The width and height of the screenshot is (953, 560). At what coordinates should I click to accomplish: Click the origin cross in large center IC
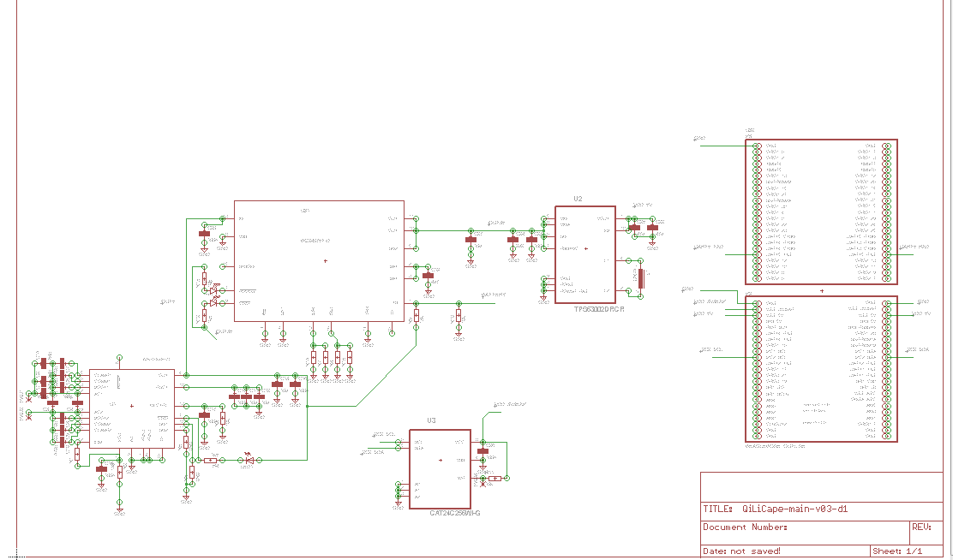pyautogui.click(x=326, y=261)
